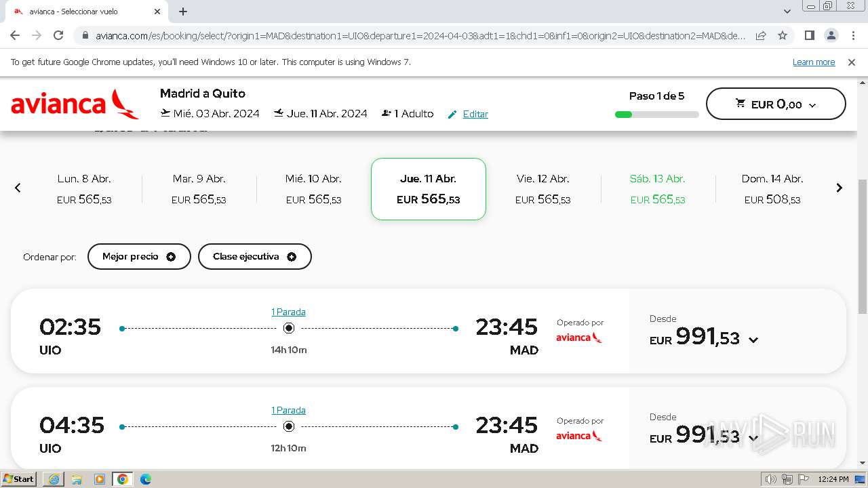
Task: Open the Chrome side panel icon
Action: (809, 35)
